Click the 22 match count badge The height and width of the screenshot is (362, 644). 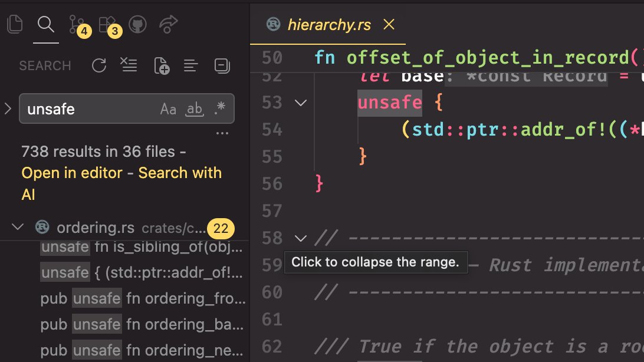pyautogui.click(x=221, y=228)
